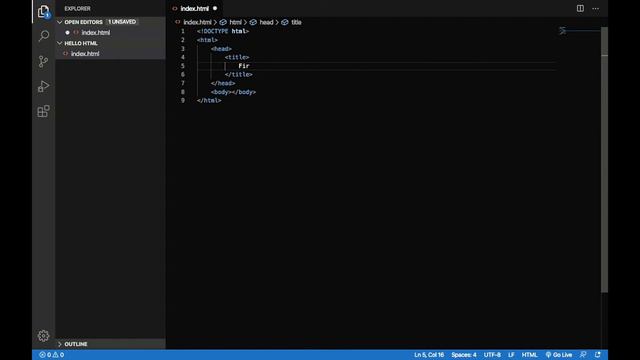
Task: Click the <body></body> line
Action: 233,92
